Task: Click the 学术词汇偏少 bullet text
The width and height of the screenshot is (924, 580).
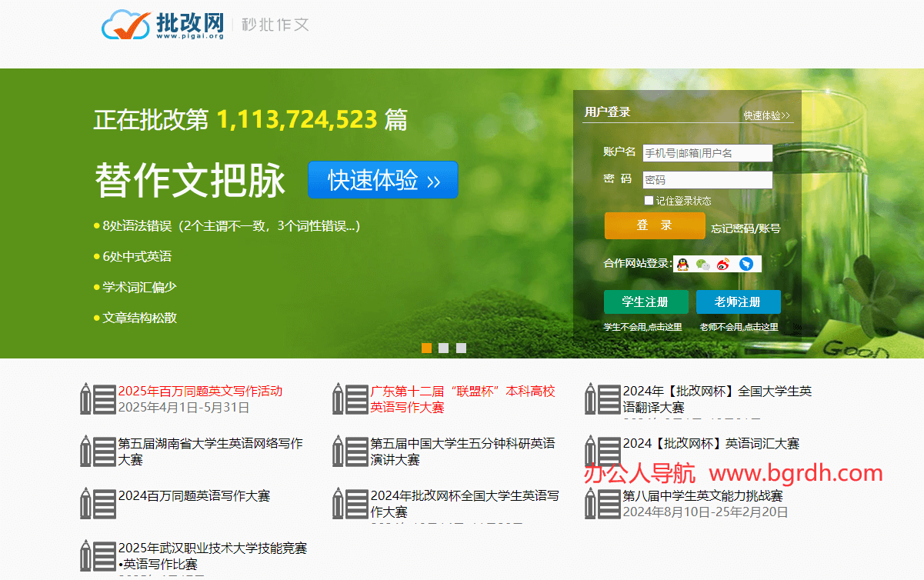Action: click(x=139, y=287)
